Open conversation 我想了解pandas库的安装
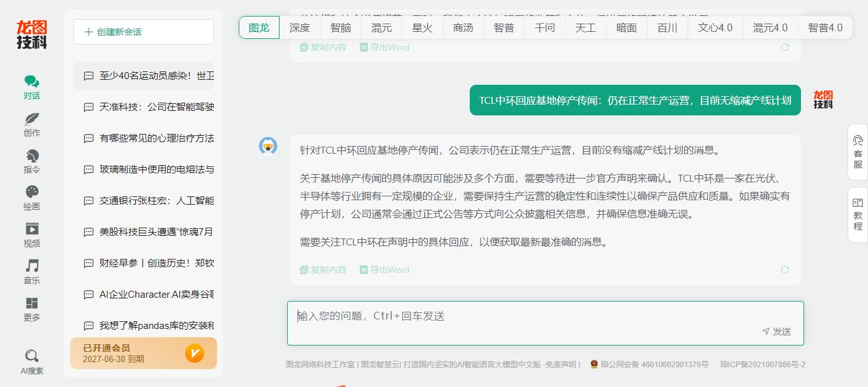Viewport: 868px width, 387px height. click(144, 326)
